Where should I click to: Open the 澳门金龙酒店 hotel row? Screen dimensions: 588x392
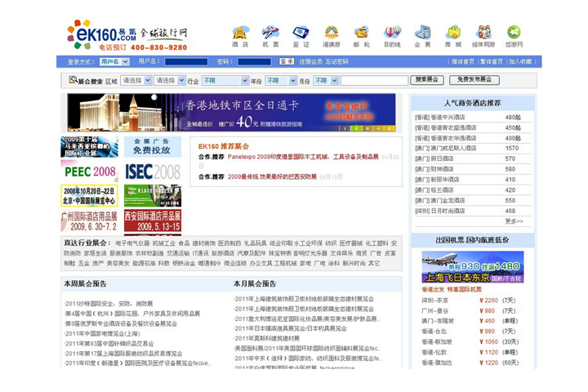(x=473, y=200)
